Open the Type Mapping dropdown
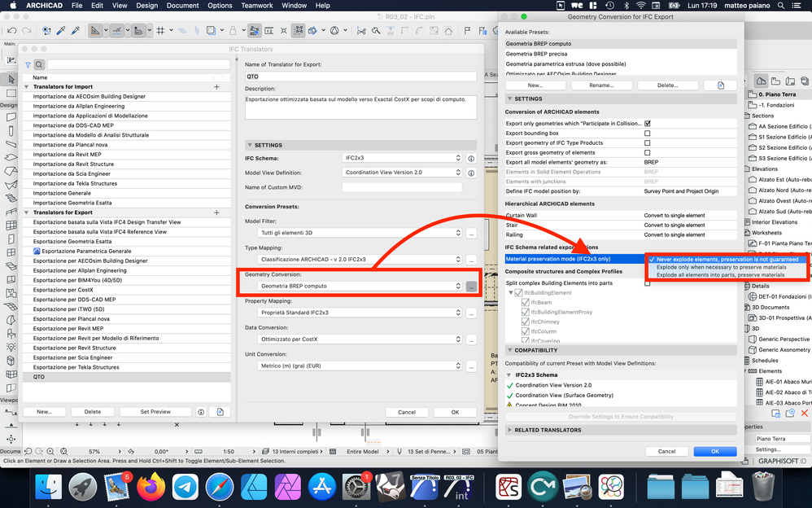812x508 pixels. tap(360, 259)
